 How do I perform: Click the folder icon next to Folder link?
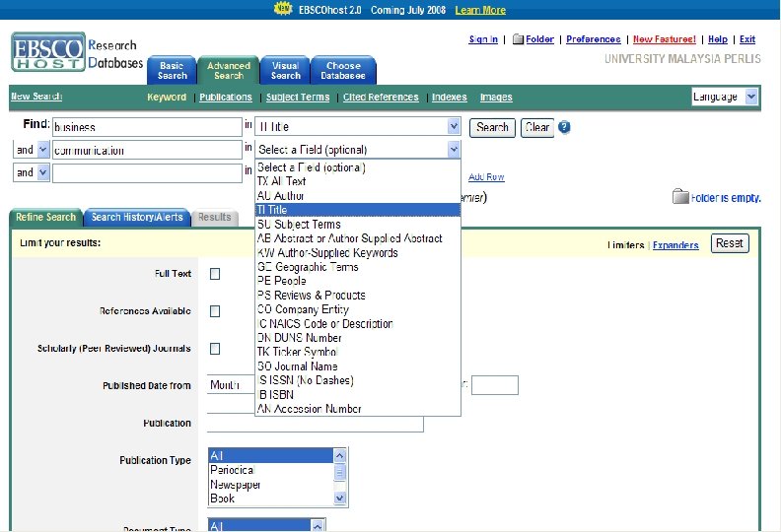click(x=518, y=38)
